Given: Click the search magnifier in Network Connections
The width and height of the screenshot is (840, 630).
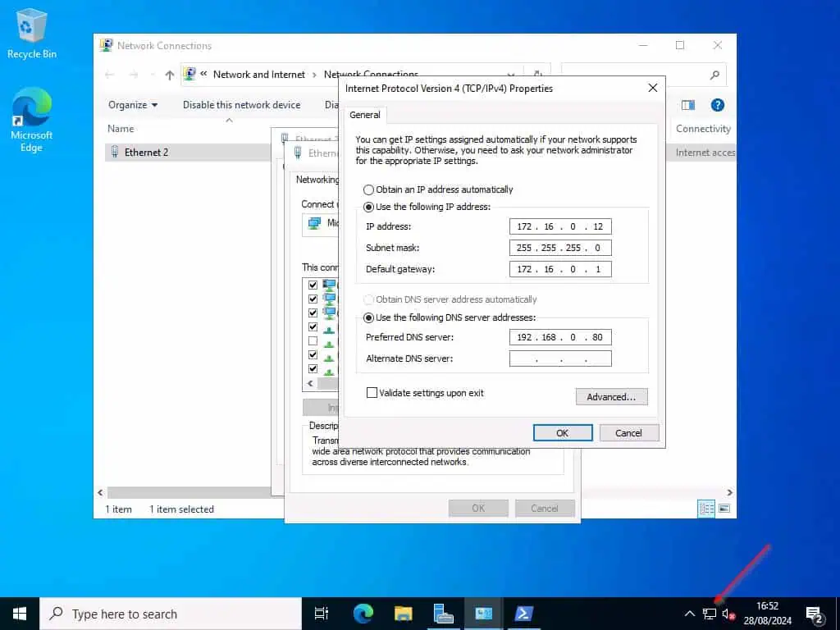Looking at the screenshot, I should 714,75.
